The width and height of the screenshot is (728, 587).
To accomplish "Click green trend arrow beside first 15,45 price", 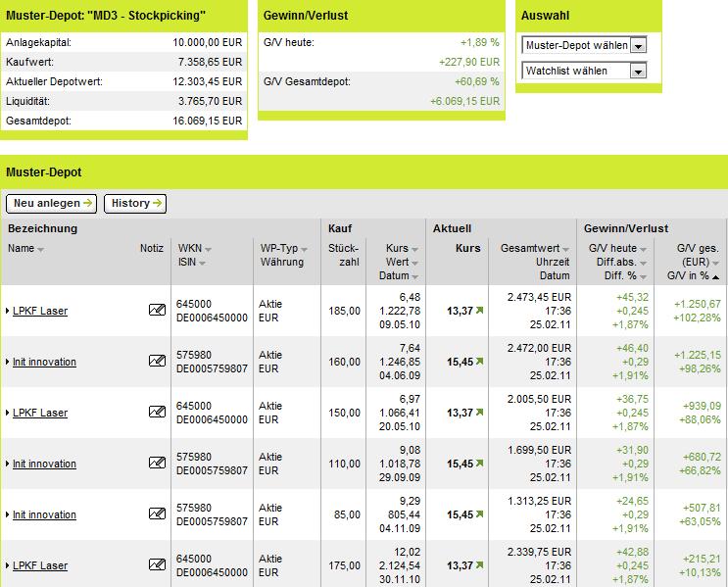I will click(479, 362).
